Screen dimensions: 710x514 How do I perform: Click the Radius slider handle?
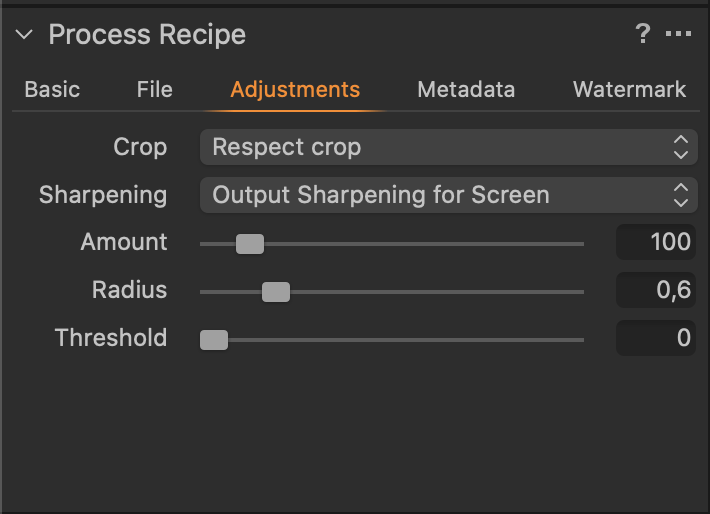[276, 291]
